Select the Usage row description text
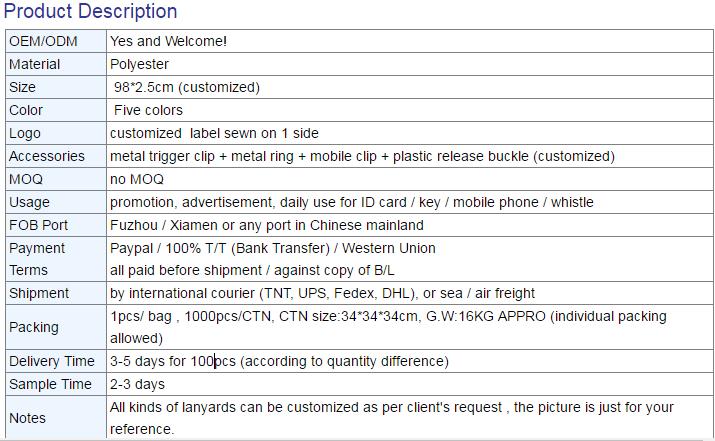This screenshot has width=715, height=441. 352,202
